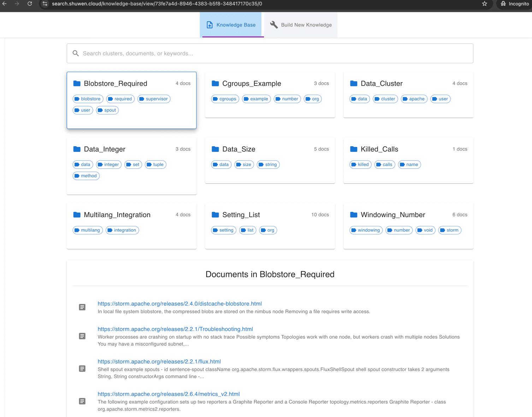The image size is (532, 417).
Task: Click the bookmark star icon in address bar
Action: point(484,4)
